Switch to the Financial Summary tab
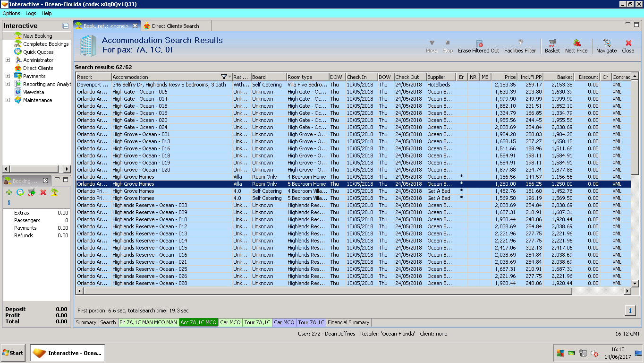Image resolution: width=644 pixels, height=363 pixels. [x=348, y=322]
